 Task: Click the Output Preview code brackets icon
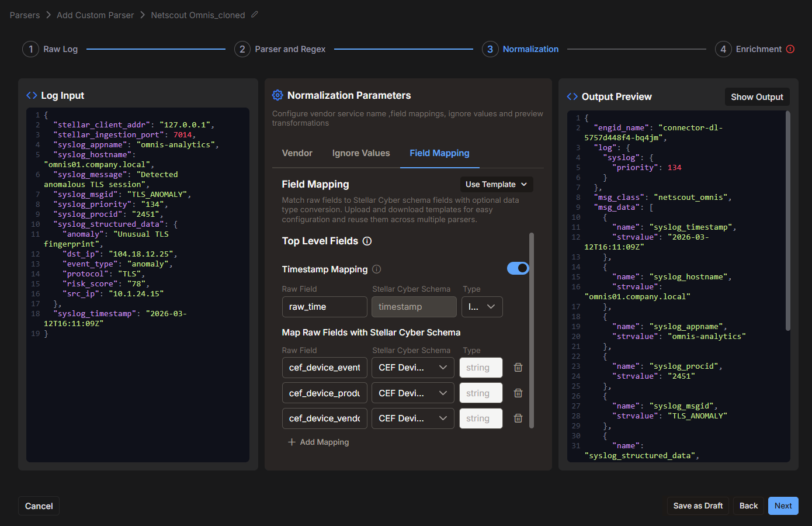point(572,96)
